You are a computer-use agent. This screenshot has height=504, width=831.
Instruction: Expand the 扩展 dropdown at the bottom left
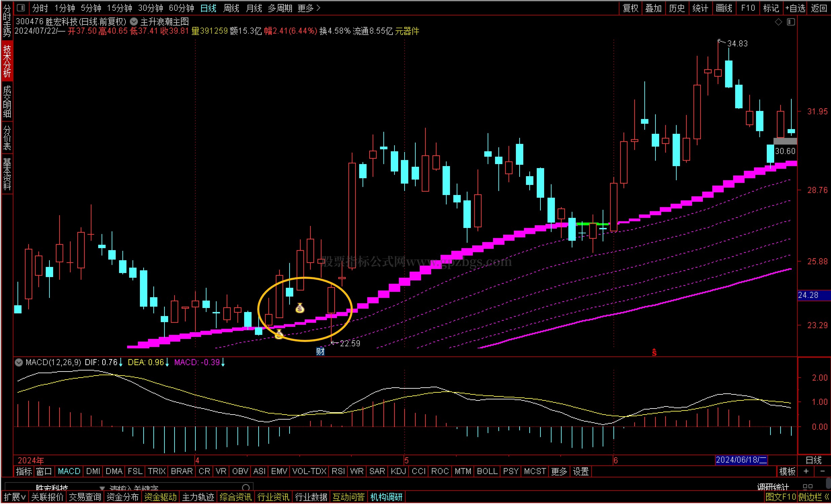tap(15, 497)
